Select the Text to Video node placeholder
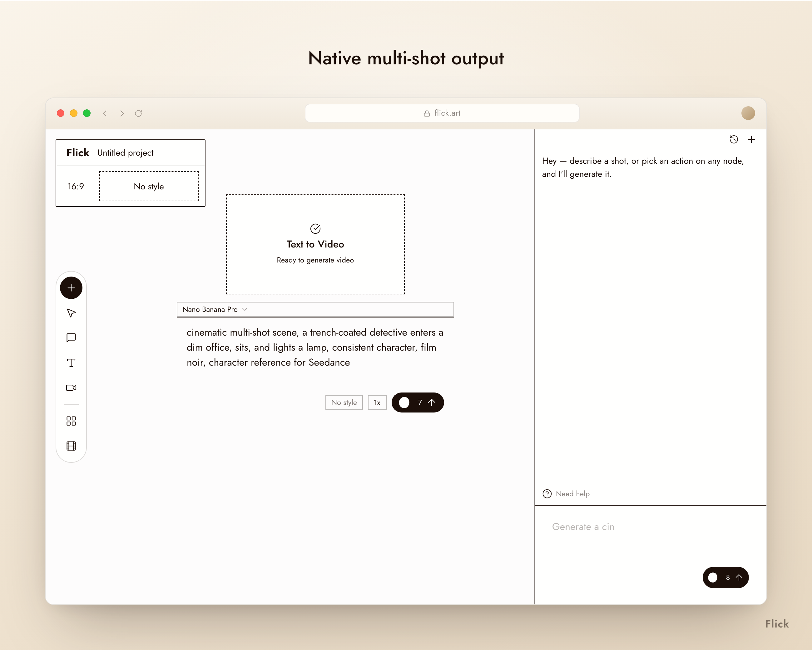Screen dimensions: 812x650 click(315, 244)
